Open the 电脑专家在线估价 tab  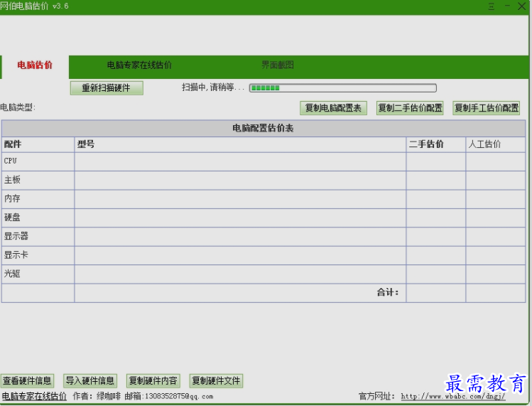pos(139,65)
